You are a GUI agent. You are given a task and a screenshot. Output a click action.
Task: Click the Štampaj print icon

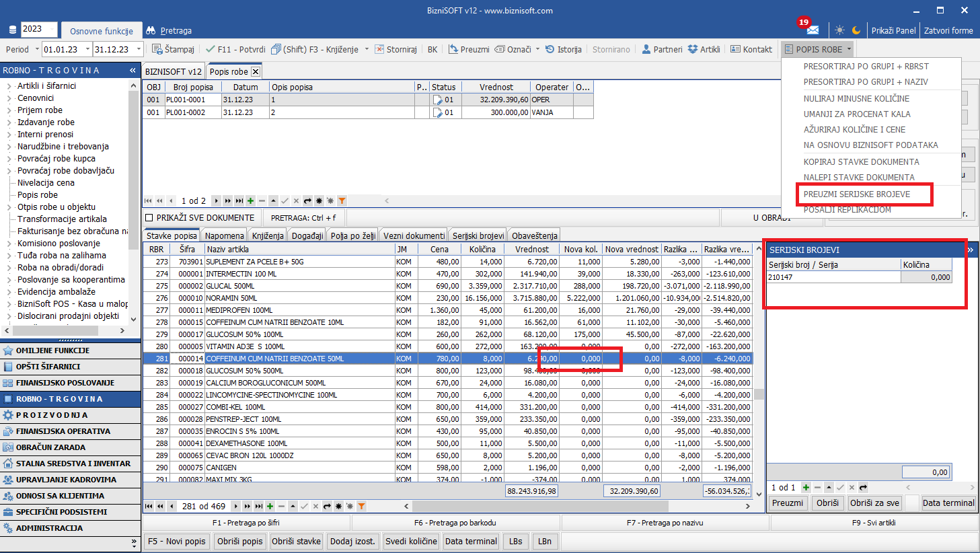tap(157, 49)
